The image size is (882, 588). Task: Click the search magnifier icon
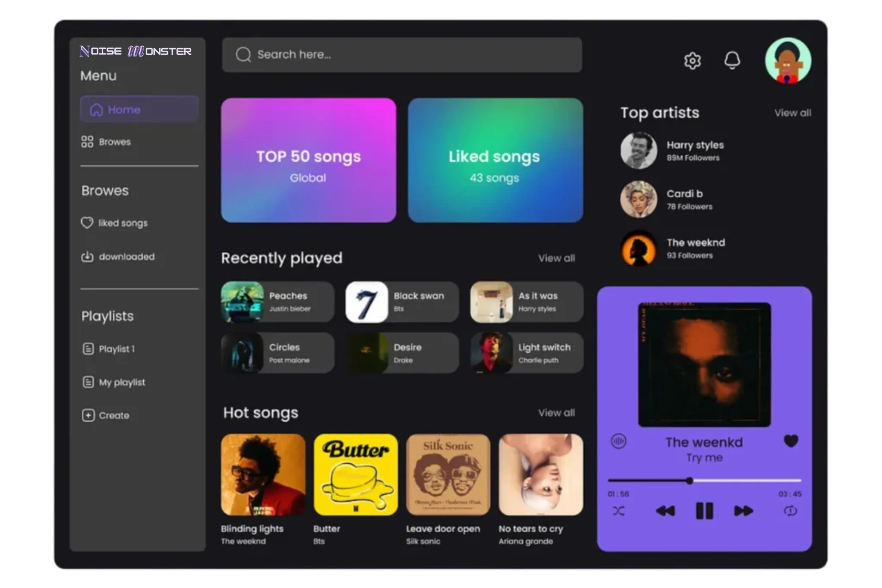tap(243, 54)
